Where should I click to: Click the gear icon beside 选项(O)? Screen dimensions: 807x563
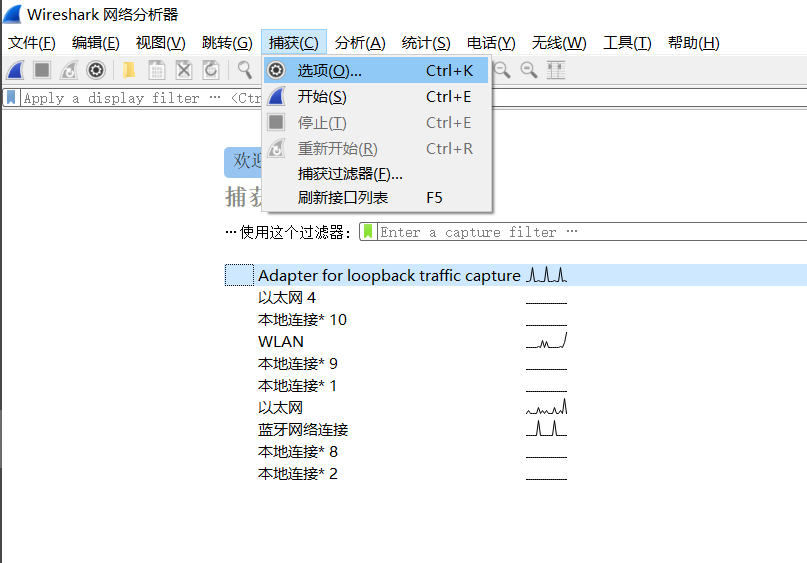pos(276,70)
